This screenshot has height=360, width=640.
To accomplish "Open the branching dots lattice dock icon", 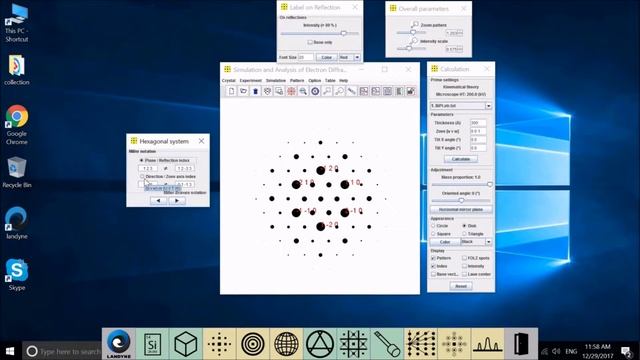I will click(x=420, y=344).
